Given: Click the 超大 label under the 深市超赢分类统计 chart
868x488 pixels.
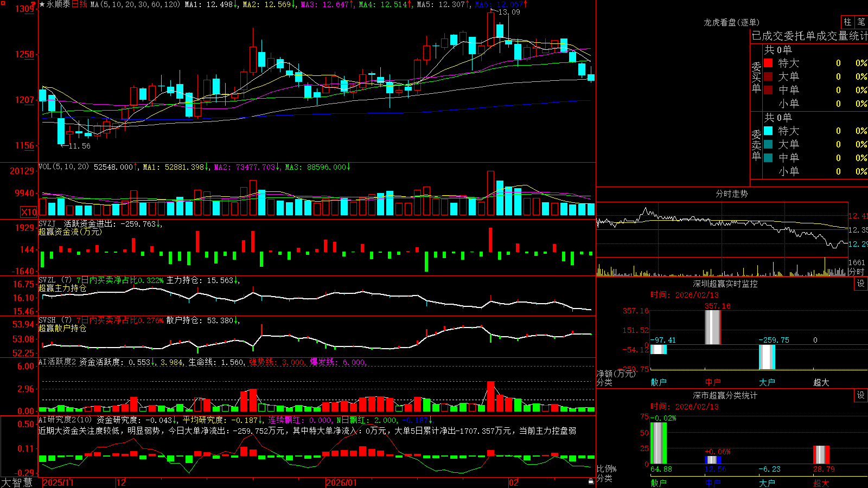Looking at the screenshot, I should 821,483.
